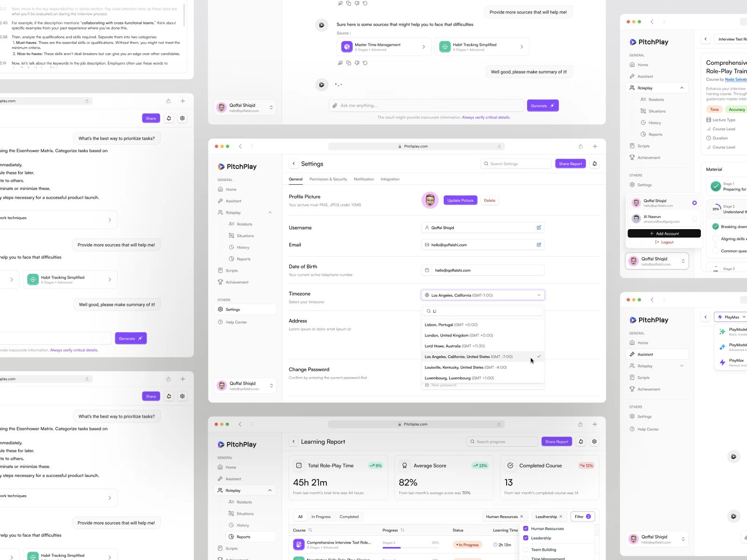This screenshot has height=560, width=747.
Task: Collapse Roleplay in the Learning Report sidebar
Action: pyautogui.click(x=270, y=490)
